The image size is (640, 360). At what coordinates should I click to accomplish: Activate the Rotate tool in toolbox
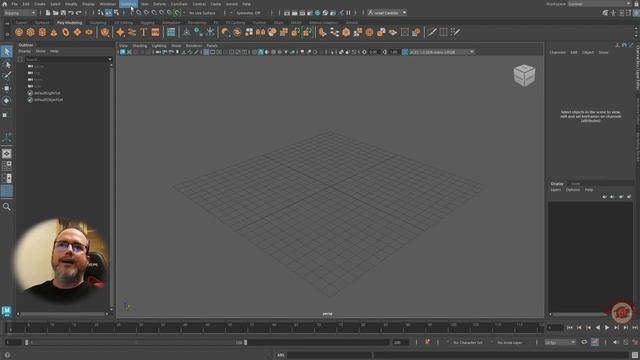[x=7, y=100]
